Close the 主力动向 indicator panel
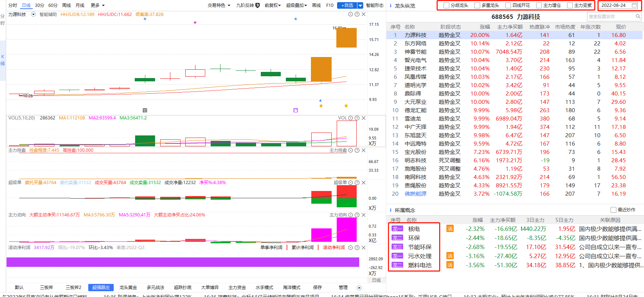 pyautogui.click(x=364, y=215)
